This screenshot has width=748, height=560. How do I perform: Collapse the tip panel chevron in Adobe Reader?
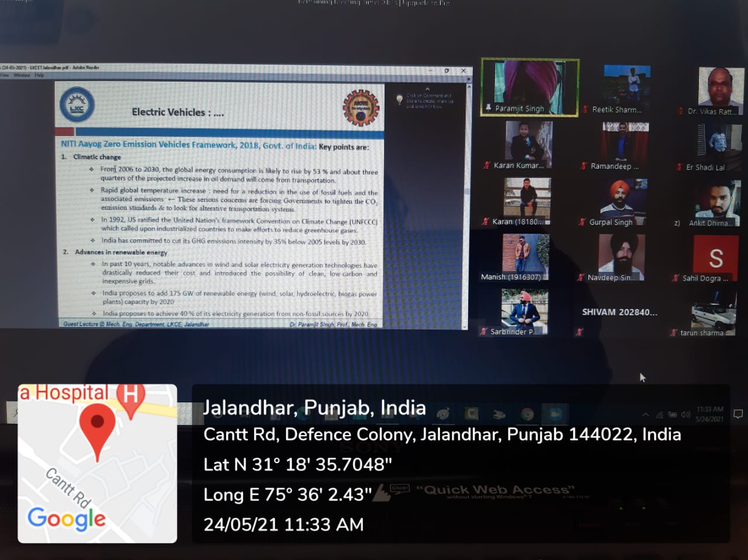[x=427, y=89]
